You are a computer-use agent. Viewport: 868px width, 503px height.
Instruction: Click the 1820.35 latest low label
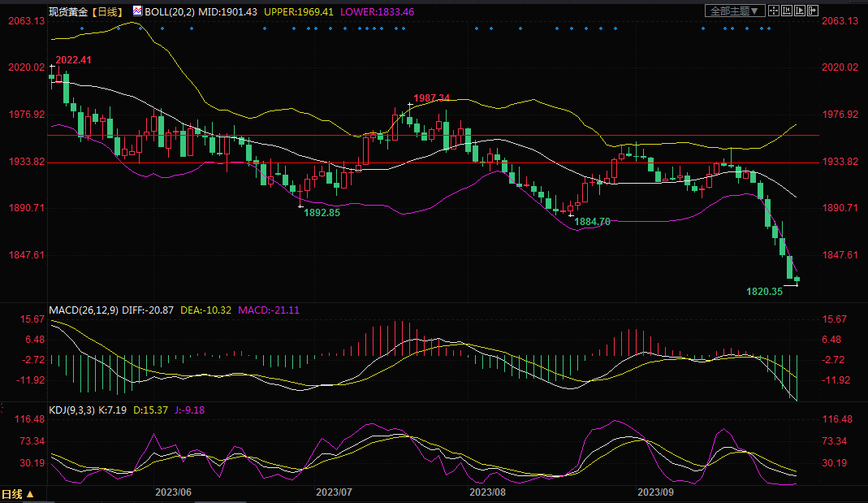point(764,291)
